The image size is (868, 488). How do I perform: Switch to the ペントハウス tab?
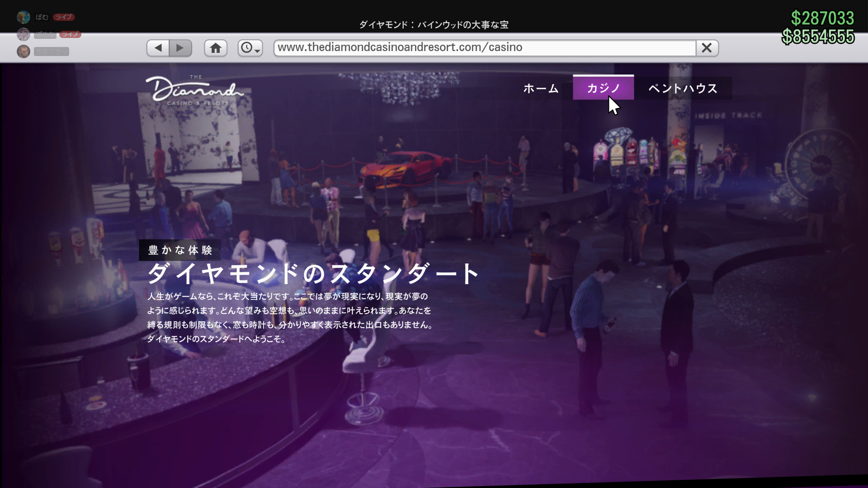tap(683, 88)
